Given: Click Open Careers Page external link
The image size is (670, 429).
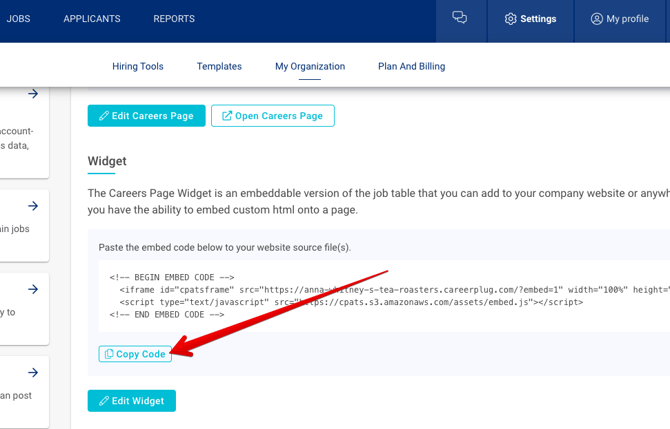Looking at the screenshot, I should click(272, 116).
